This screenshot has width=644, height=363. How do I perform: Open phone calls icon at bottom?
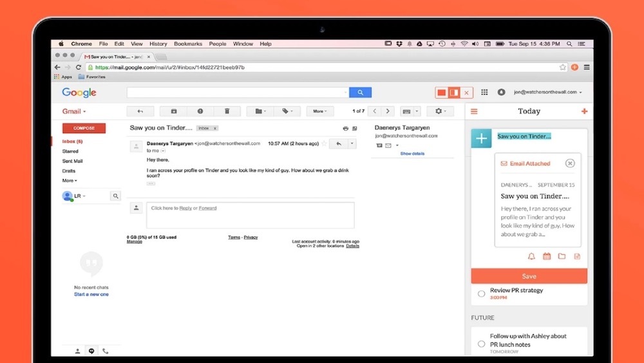[106, 351]
